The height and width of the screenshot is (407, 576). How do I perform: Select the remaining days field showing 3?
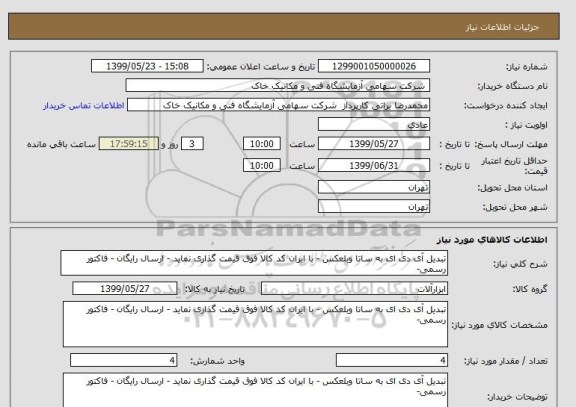(192, 144)
